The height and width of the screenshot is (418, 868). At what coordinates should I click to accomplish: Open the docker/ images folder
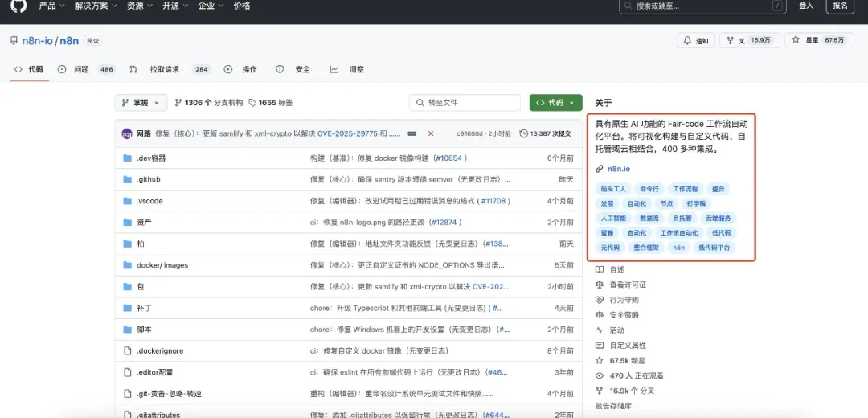162,265
